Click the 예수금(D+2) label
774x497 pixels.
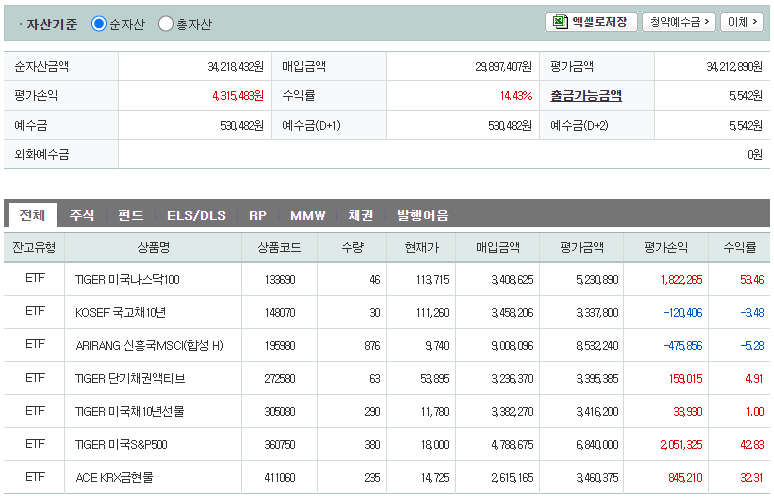[x=579, y=125]
